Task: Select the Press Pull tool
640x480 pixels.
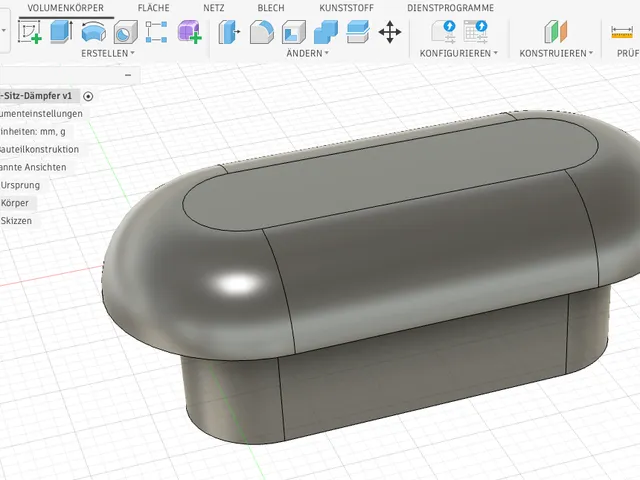Action: (x=229, y=32)
